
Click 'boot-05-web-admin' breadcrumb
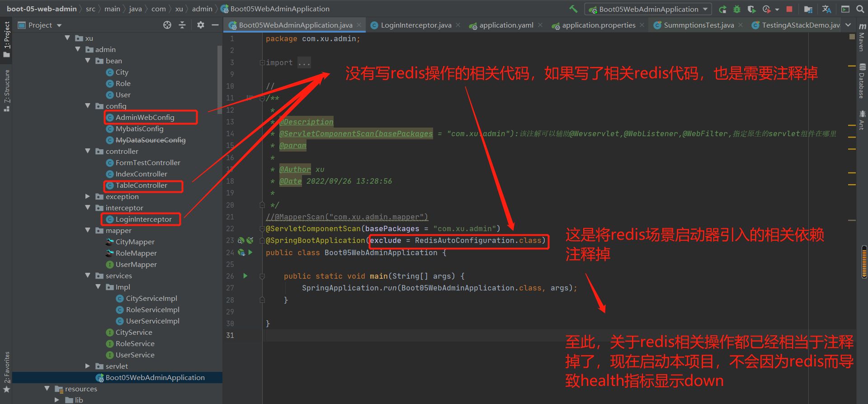point(42,9)
